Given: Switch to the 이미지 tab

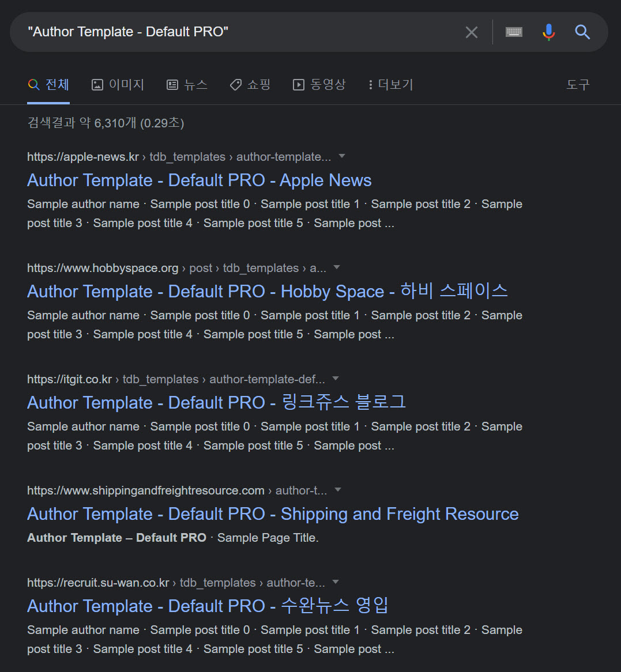Looking at the screenshot, I should pyautogui.click(x=118, y=84).
